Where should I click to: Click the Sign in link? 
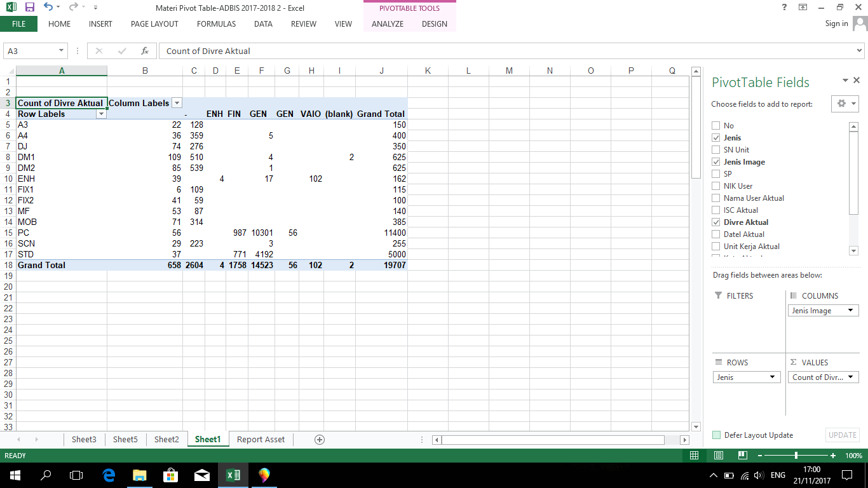click(x=836, y=24)
